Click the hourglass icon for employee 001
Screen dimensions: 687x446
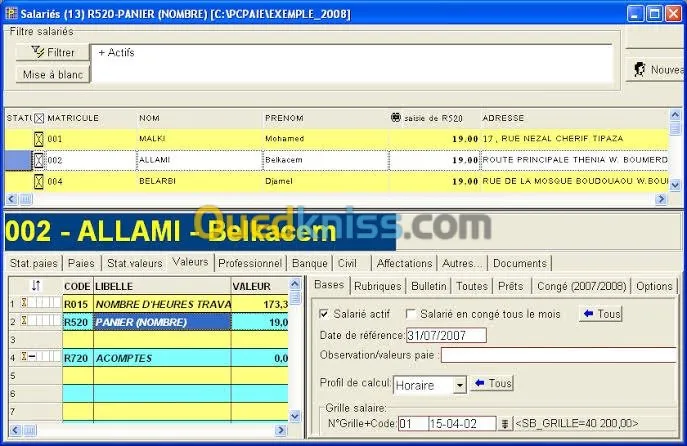pyautogui.click(x=39, y=139)
